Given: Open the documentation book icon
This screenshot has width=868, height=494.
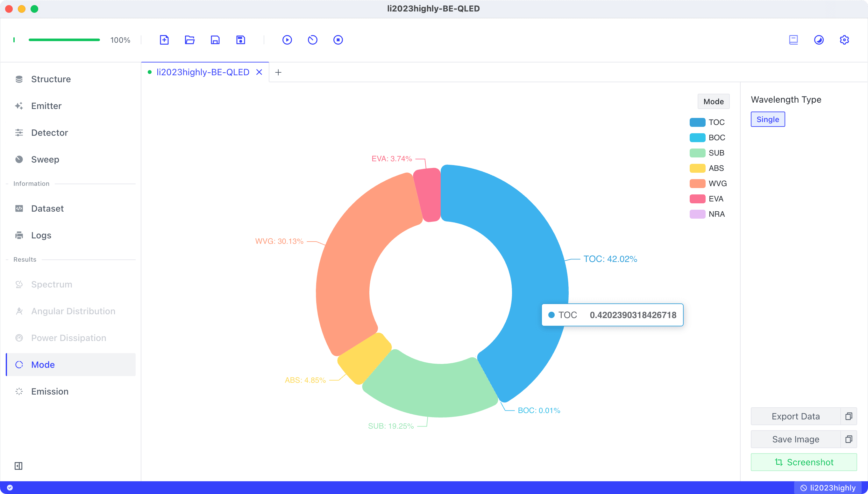Looking at the screenshot, I should pos(793,40).
